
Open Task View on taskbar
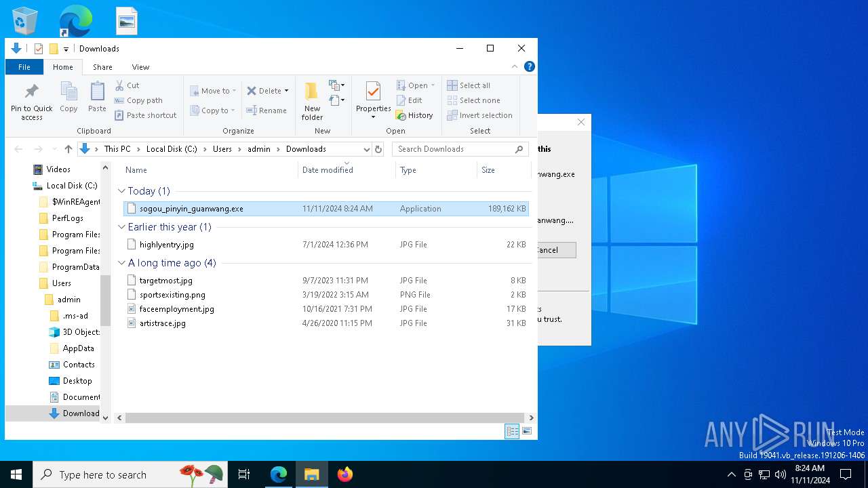pos(244,474)
